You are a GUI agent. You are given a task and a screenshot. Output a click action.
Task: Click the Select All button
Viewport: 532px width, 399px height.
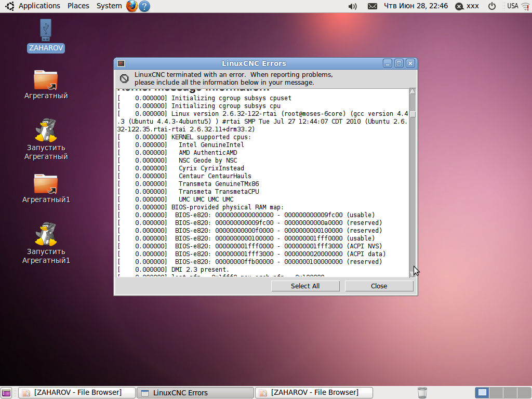tap(305, 286)
